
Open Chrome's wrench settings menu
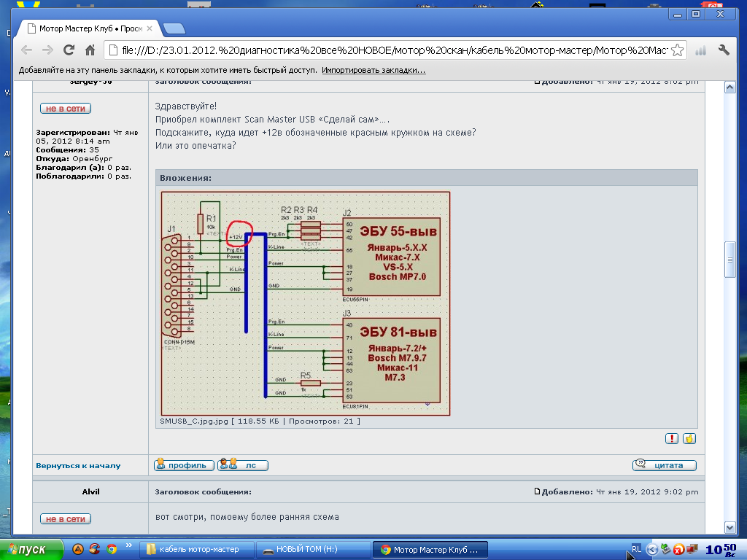pyautogui.click(x=724, y=50)
